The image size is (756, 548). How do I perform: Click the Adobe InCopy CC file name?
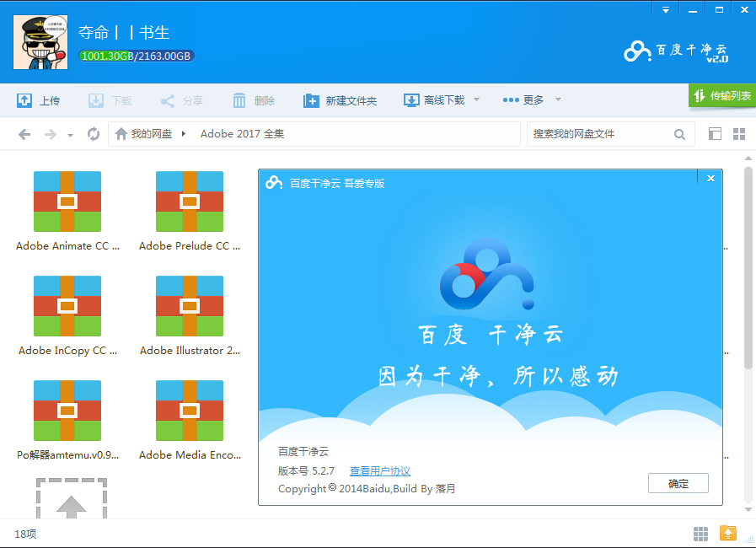pyautogui.click(x=67, y=351)
